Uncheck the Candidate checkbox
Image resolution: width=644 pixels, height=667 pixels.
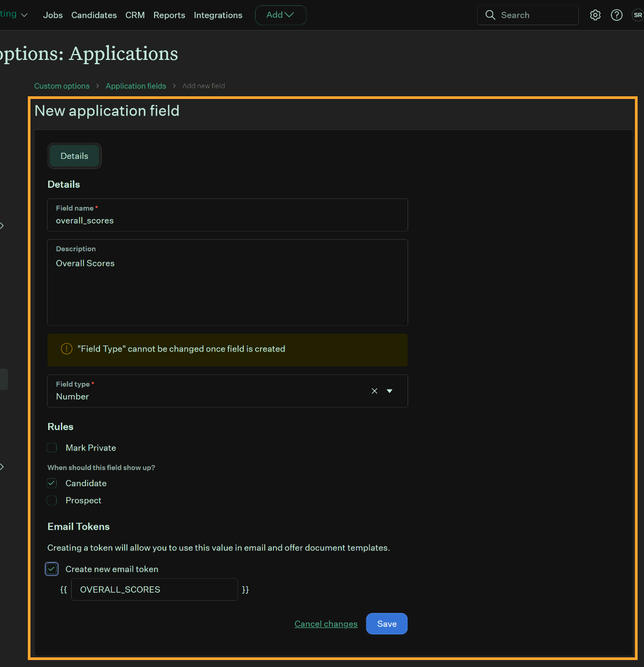[52, 483]
